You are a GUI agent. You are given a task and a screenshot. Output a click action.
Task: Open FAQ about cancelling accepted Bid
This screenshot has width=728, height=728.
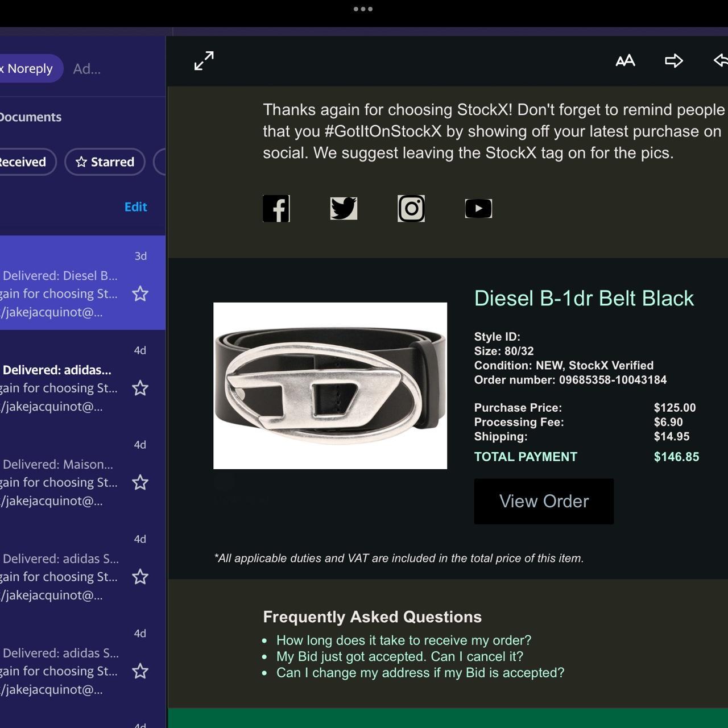399,656
